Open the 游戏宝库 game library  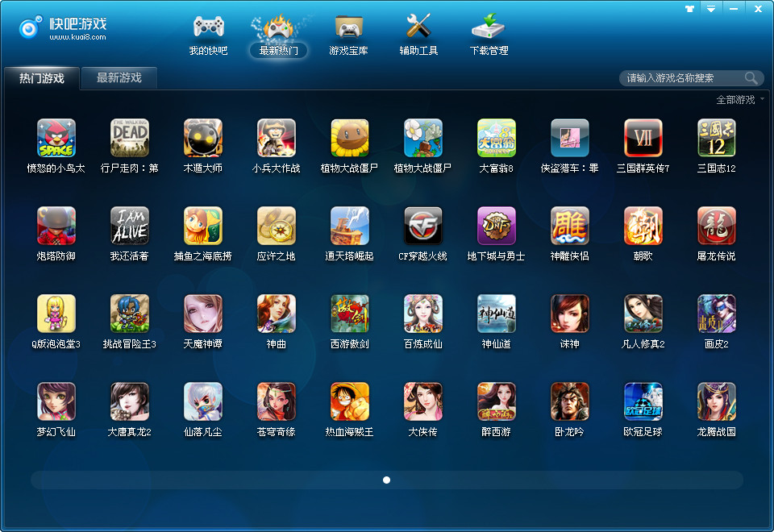(x=348, y=35)
